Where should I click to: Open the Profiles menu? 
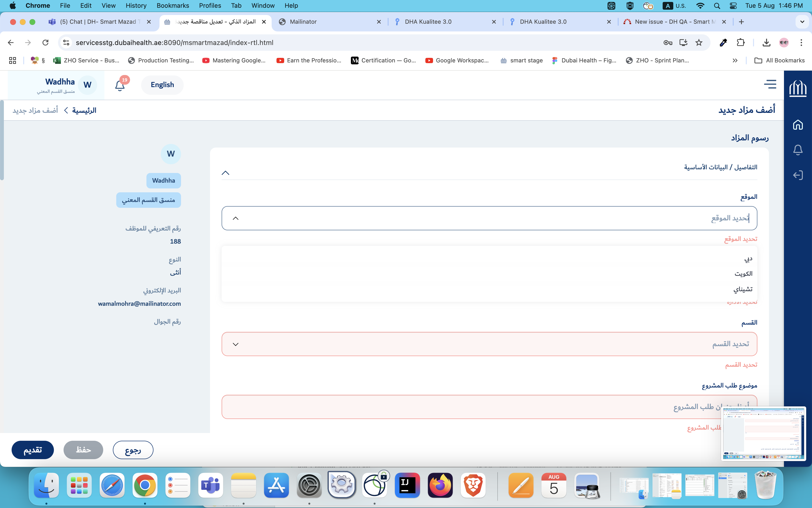pos(210,6)
